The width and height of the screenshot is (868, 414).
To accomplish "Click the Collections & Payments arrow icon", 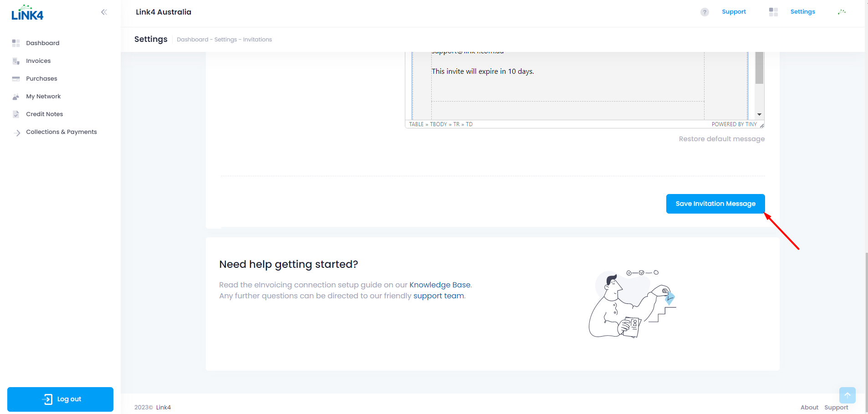I will click(17, 133).
